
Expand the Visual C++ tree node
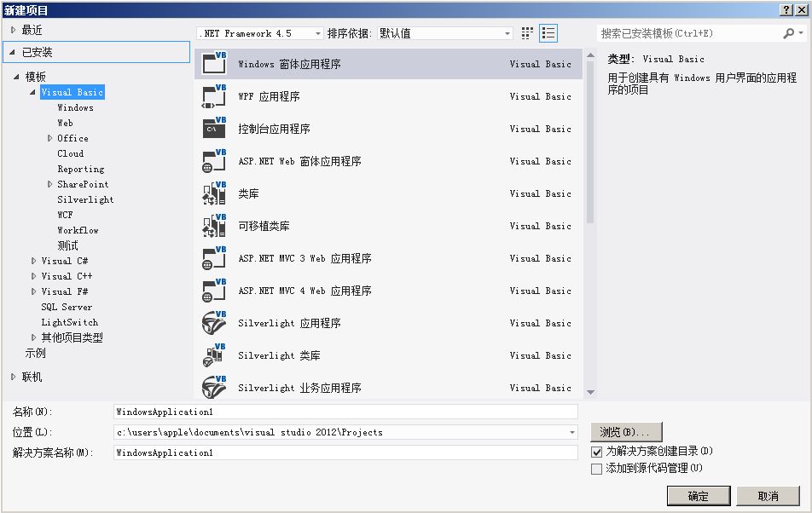pyautogui.click(x=33, y=276)
